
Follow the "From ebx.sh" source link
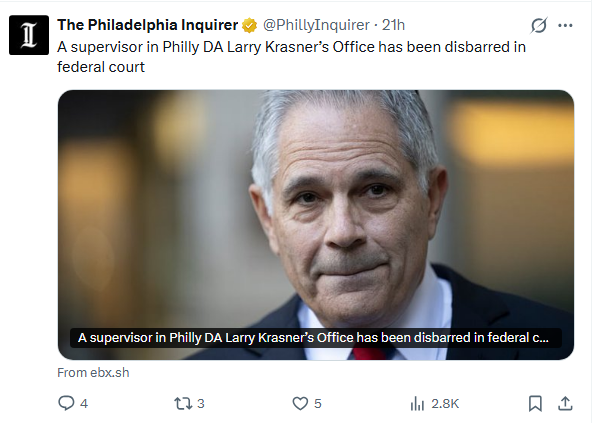[93, 373]
